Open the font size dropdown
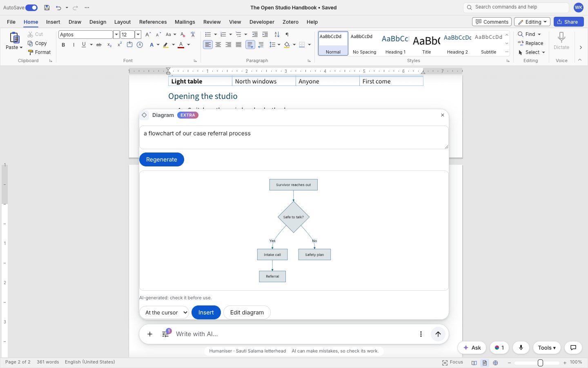Screen dimensions: 588x368 [138, 34]
